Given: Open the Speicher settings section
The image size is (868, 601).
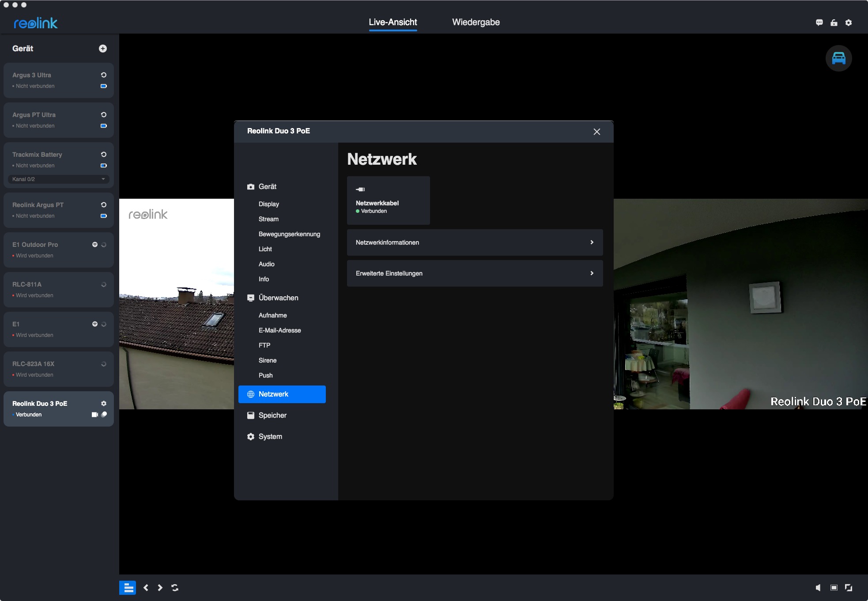Looking at the screenshot, I should 272,415.
